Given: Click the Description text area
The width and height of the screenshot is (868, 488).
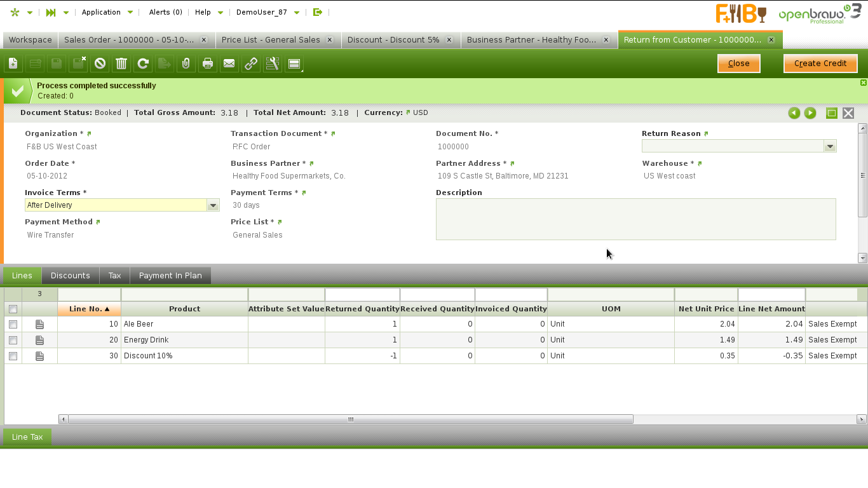Looking at the screenshot, I should click(635, 219).
